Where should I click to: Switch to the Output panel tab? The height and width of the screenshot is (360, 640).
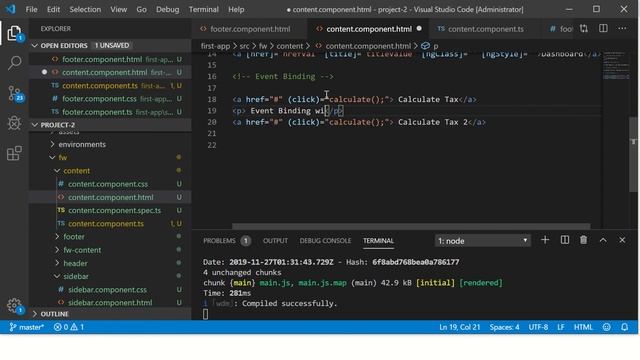tap(275, 241)
